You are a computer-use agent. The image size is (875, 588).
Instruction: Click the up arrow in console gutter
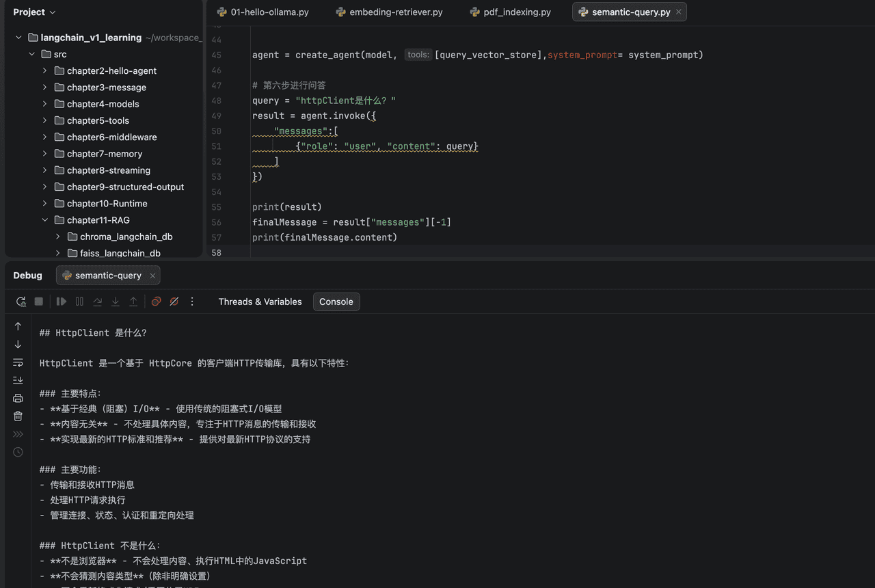pos(18,327)
